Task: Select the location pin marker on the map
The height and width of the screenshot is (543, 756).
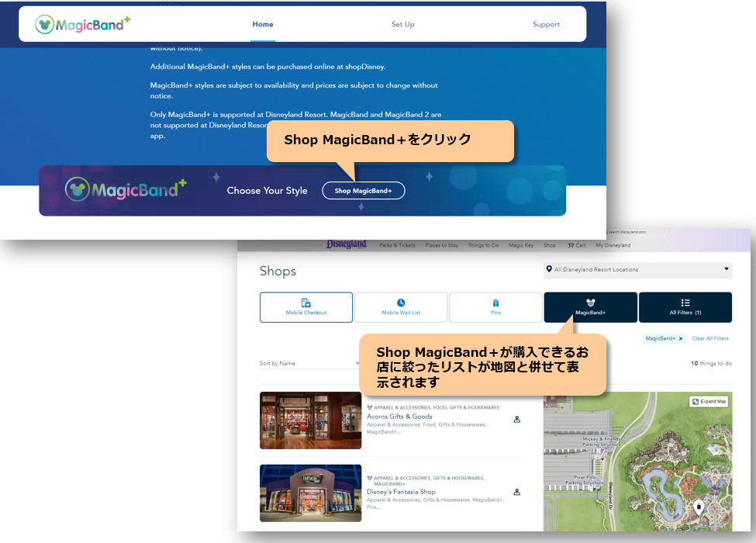Action: (699, 507)
